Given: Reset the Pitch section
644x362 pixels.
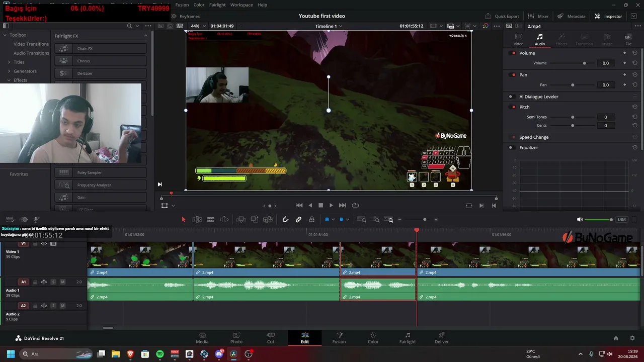Looking at the screenshot, I should point(635,107).
